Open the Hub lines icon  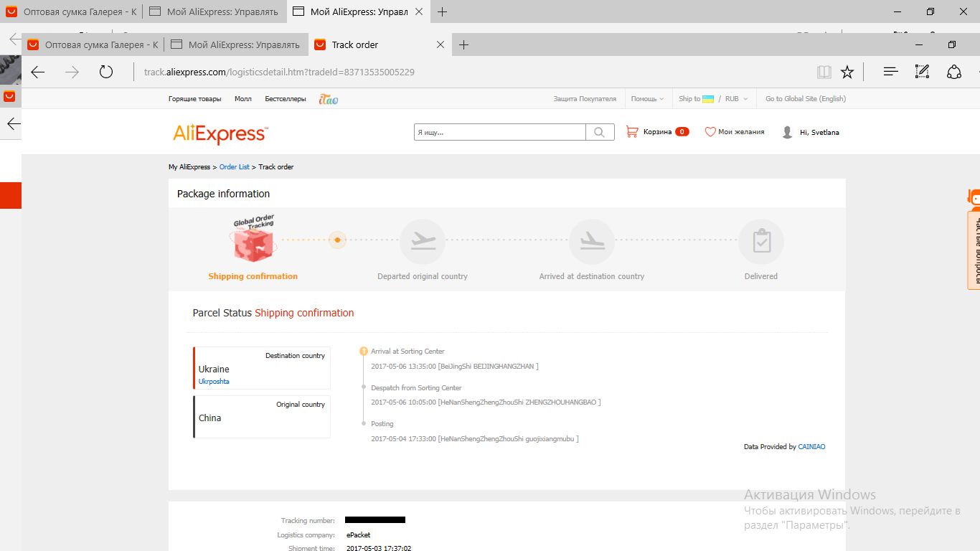890,72
